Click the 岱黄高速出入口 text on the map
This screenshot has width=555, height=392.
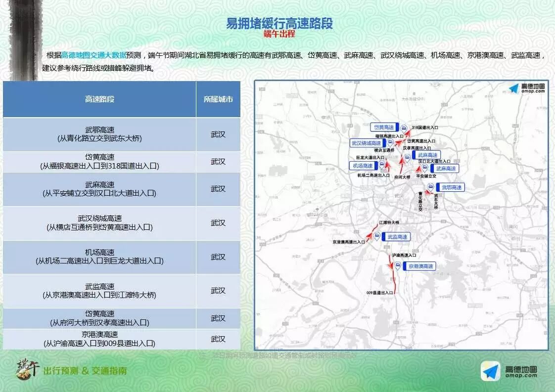click(421, 141)
